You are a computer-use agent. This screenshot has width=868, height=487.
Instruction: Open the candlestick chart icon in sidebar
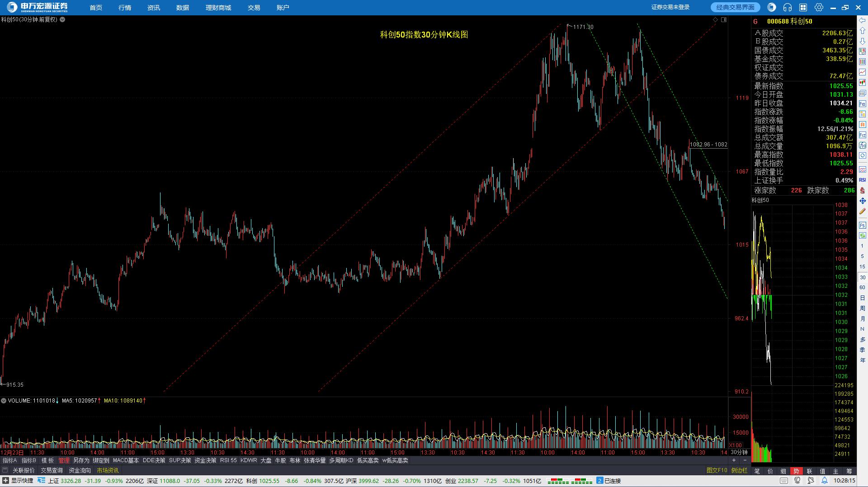[x=863, y=83]
